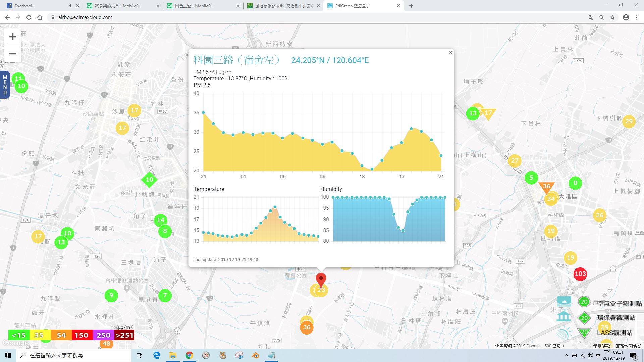Viewport: 644px width, 362px height.
Task: Select the red 103 air quality marker
Action: tap(580, 274)
